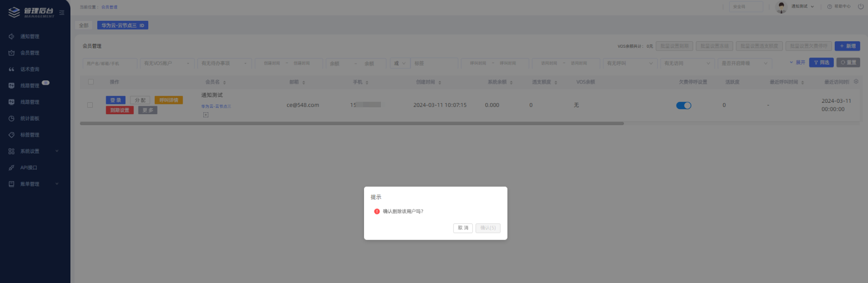Click the 会员管理 crown icon in sidebar
Viewport: 868px width, 283px height.
pos(11,53)
